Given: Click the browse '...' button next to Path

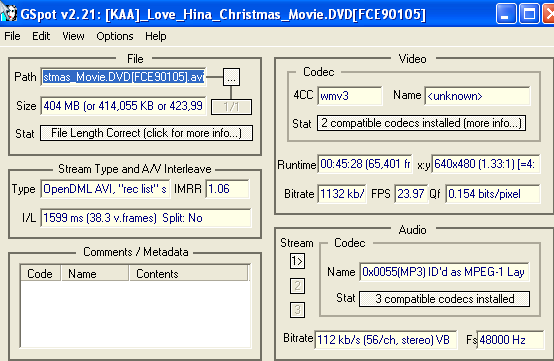Looking at the screenshot, I should 231,77.
